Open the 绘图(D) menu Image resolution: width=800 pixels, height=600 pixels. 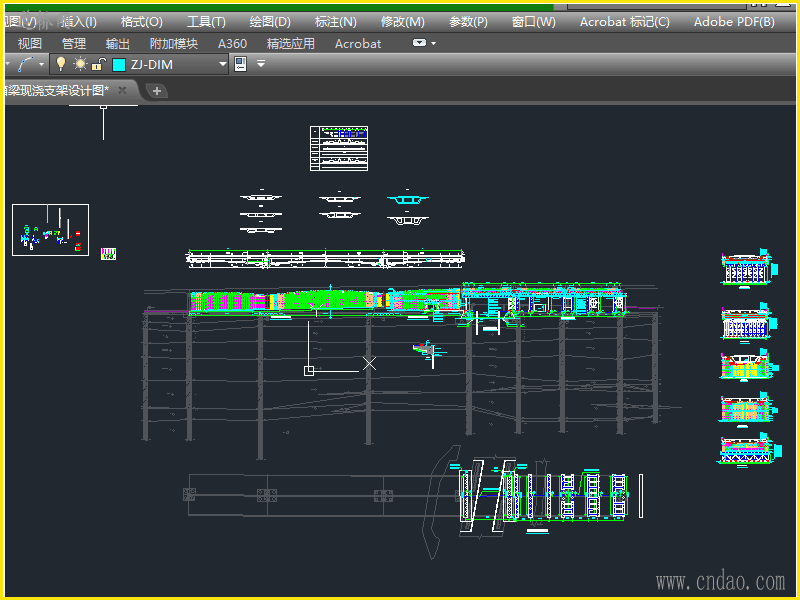(x=269, y=21)
